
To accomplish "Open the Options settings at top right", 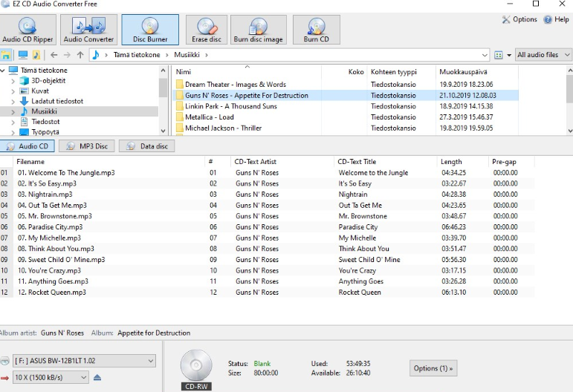I will (x=519, y=19).
